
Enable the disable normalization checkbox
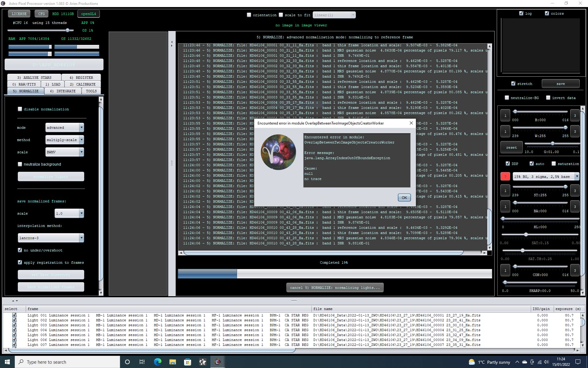pyautogui.click(x=20, y=109)
